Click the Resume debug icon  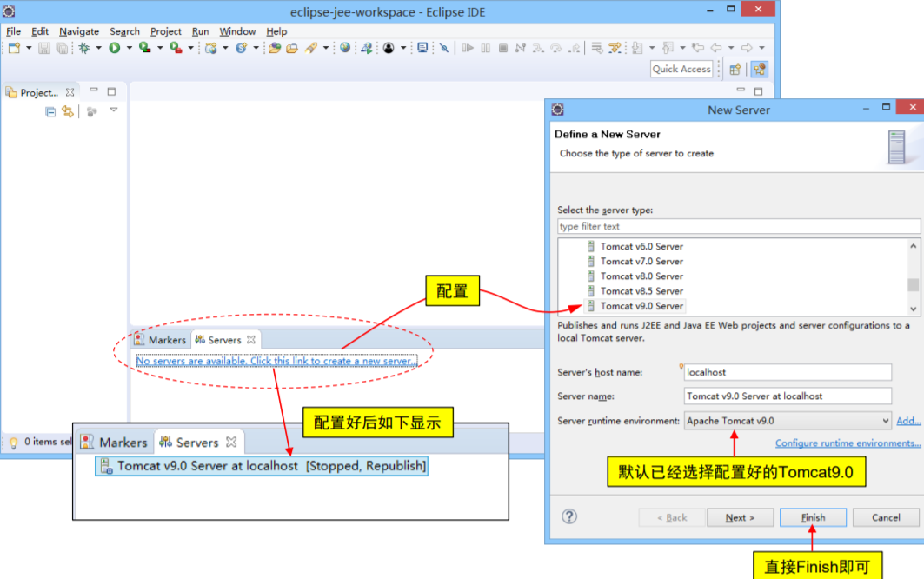(468, 48)
